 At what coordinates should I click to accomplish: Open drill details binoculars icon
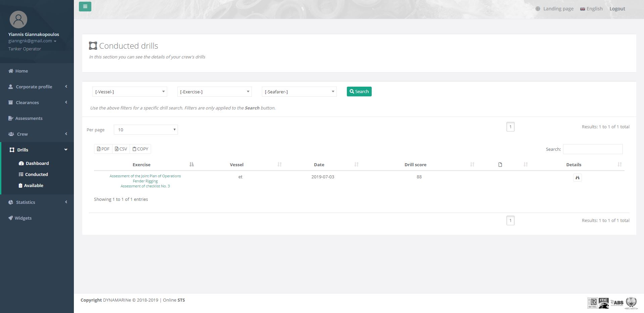tap(577, 178)
